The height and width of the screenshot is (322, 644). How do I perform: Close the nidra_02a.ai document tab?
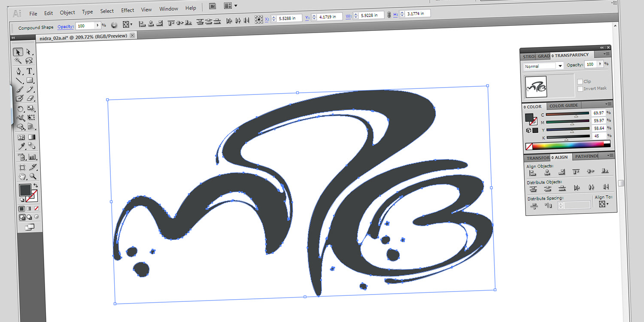(132, 36)
